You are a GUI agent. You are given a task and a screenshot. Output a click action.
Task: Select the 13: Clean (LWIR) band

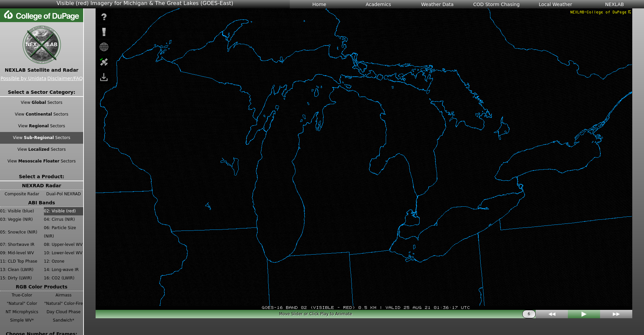pos(17,270)
